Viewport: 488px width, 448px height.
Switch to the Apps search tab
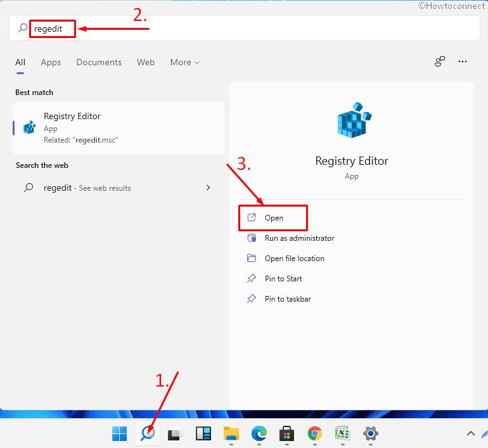(x=51, y=62)
